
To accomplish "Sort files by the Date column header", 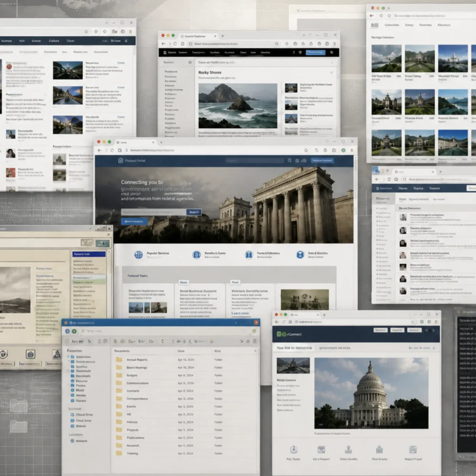I will (x=181, y=351).
